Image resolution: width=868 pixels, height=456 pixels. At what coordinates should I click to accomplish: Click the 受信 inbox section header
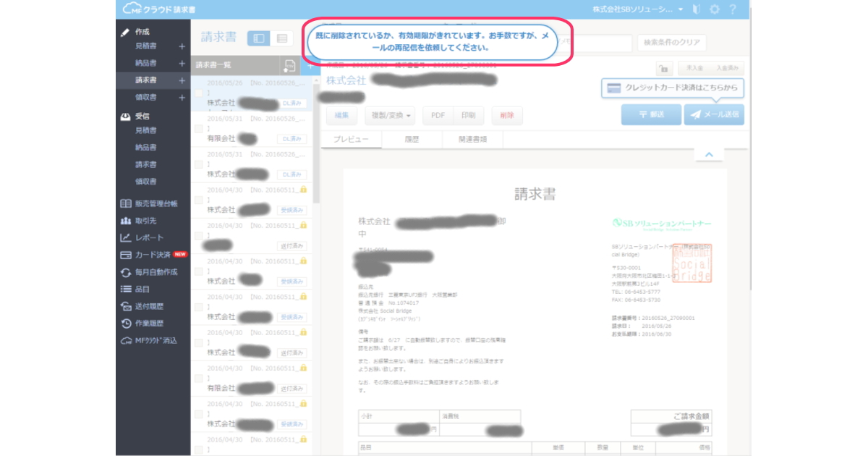[x=136, y=116]
